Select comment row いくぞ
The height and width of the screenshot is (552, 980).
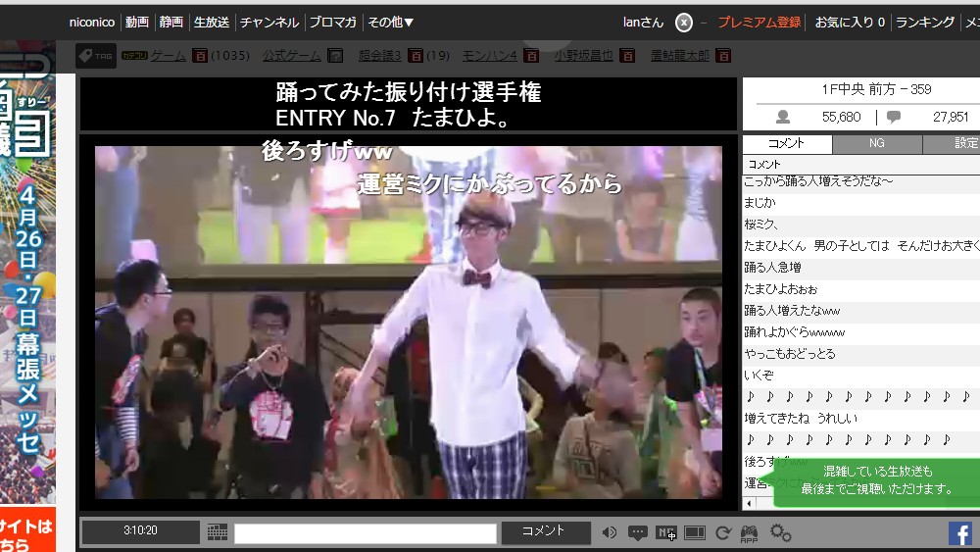(861, 376)
